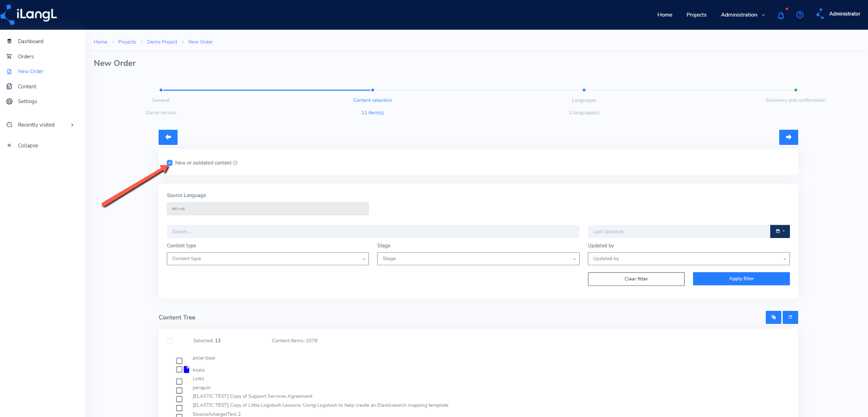The width and height of the screenshot is (868, 417).
Task: Open Dashboard in the sidebar
Action: 31,41
